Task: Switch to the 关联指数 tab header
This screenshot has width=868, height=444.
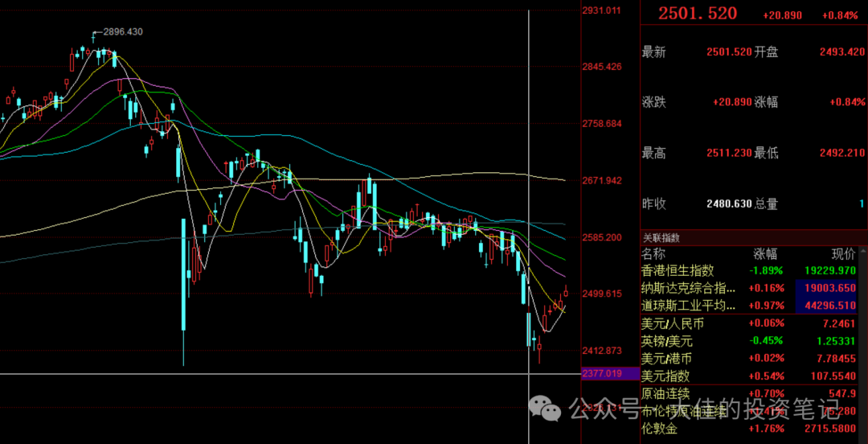Action: [x=661, y=238]
